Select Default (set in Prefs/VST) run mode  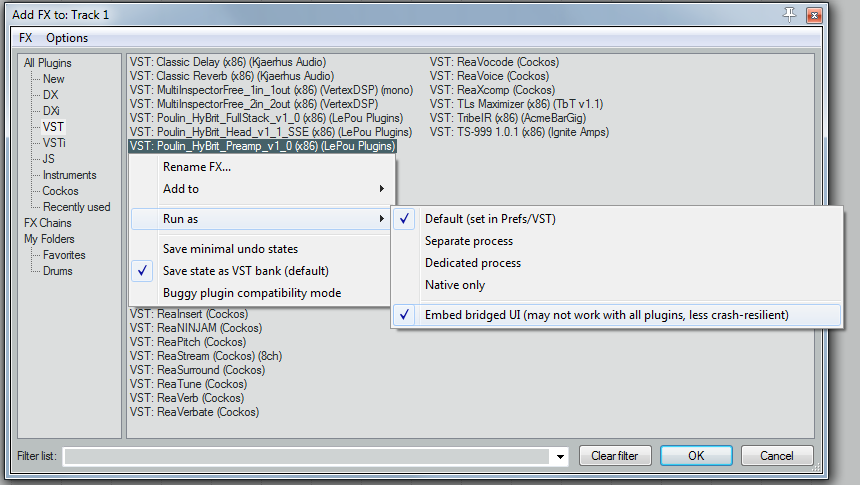click(x=617, y=219)
